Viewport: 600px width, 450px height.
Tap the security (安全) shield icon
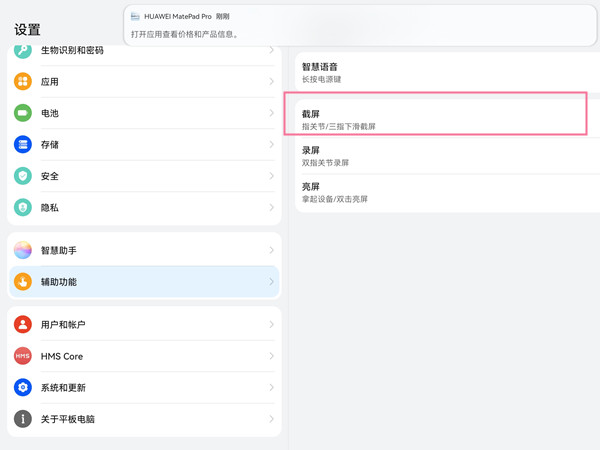pyautogui.click(x=23, y=176)
